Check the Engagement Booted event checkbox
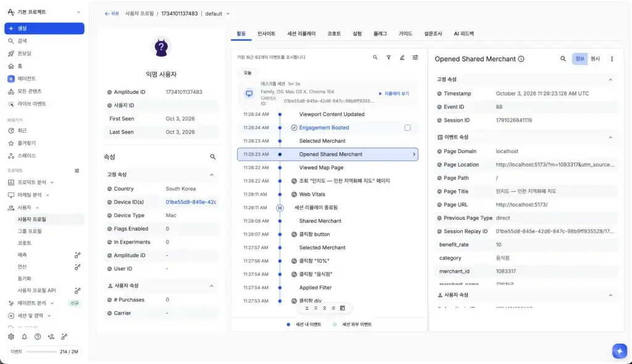 407,128
